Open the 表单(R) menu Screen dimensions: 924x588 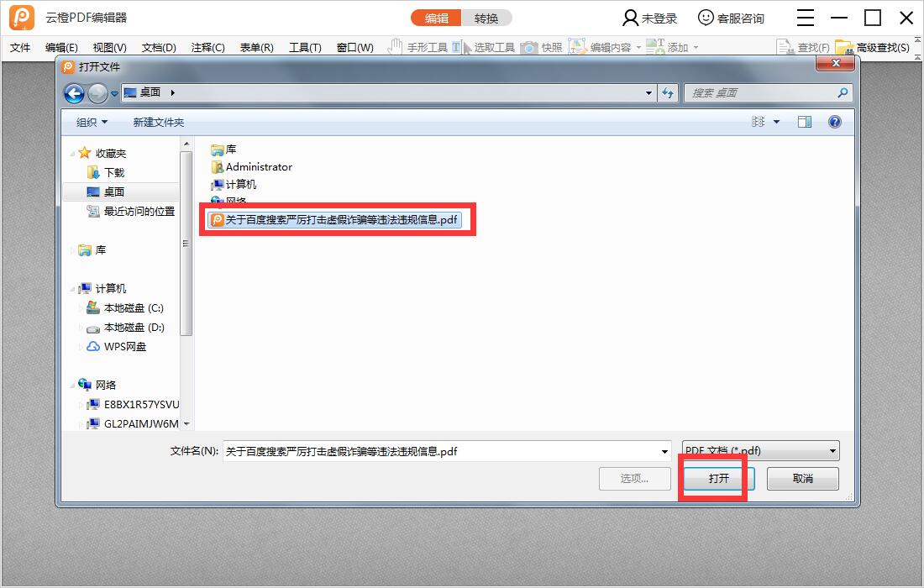tap(257, 47)
